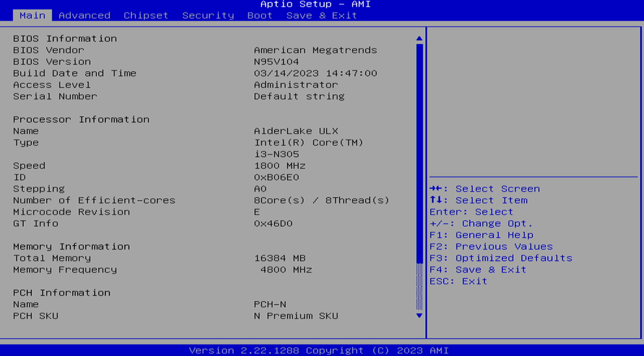Viewport: 644px width, 356px height.
Task: Click the ESC: Exit help line
Action: tap(459, 281)
